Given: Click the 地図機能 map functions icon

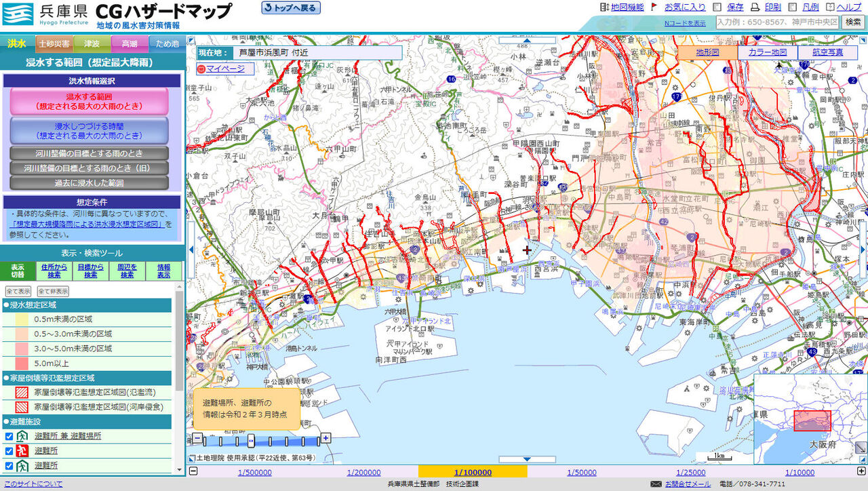Looking at the screenshot, I should click(x=603, y=7).
